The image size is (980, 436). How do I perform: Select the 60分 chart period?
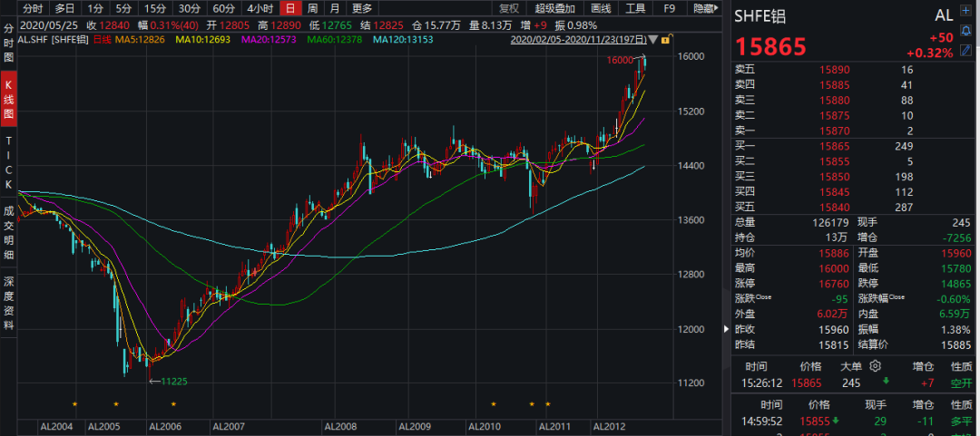point(223,8)
